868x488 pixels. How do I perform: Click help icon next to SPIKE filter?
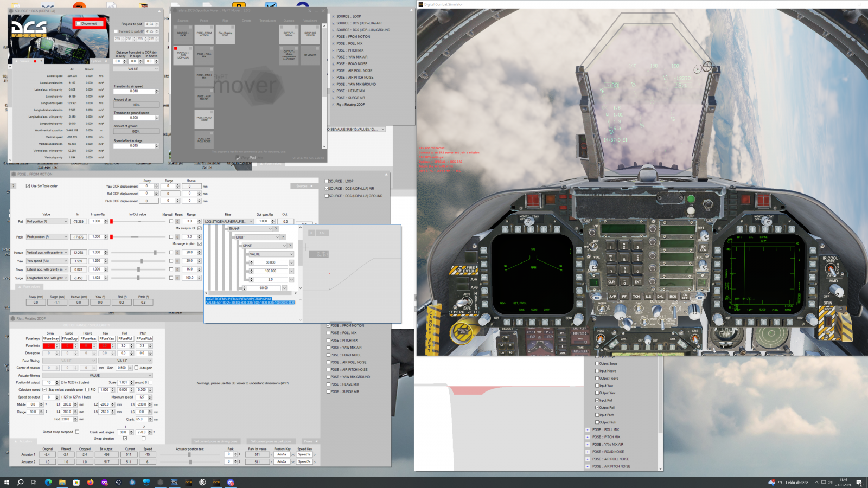290,246
